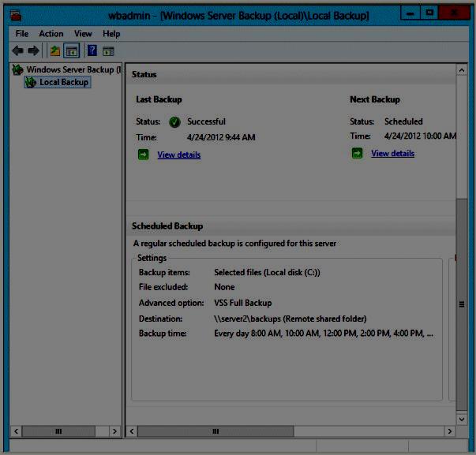The image size is (476, 455).
Task: Click the Up one level folder icon
Action: [x=55, y=51]
